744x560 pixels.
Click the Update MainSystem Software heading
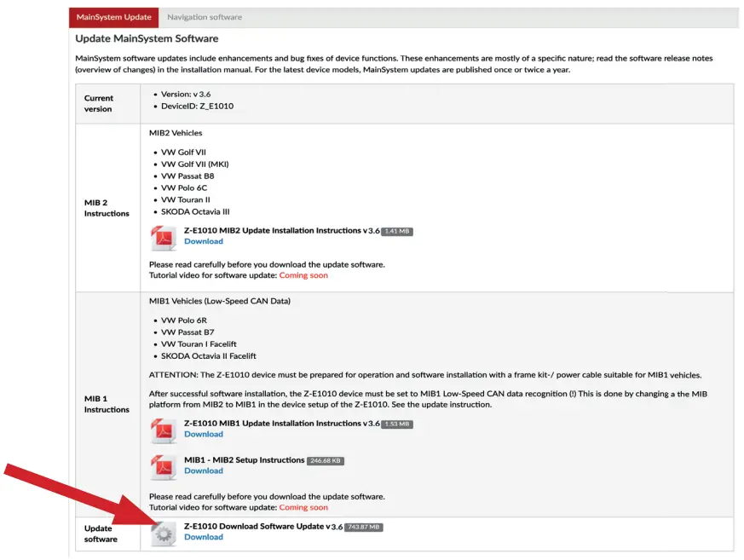coord(147,38)
